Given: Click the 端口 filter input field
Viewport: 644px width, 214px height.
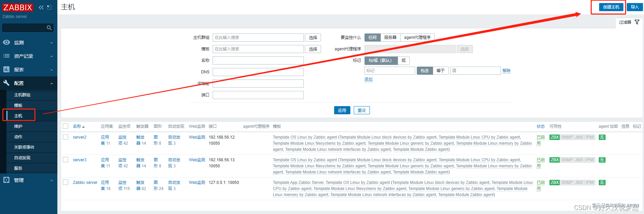Looking at the screenshot, I should (258, 95).
